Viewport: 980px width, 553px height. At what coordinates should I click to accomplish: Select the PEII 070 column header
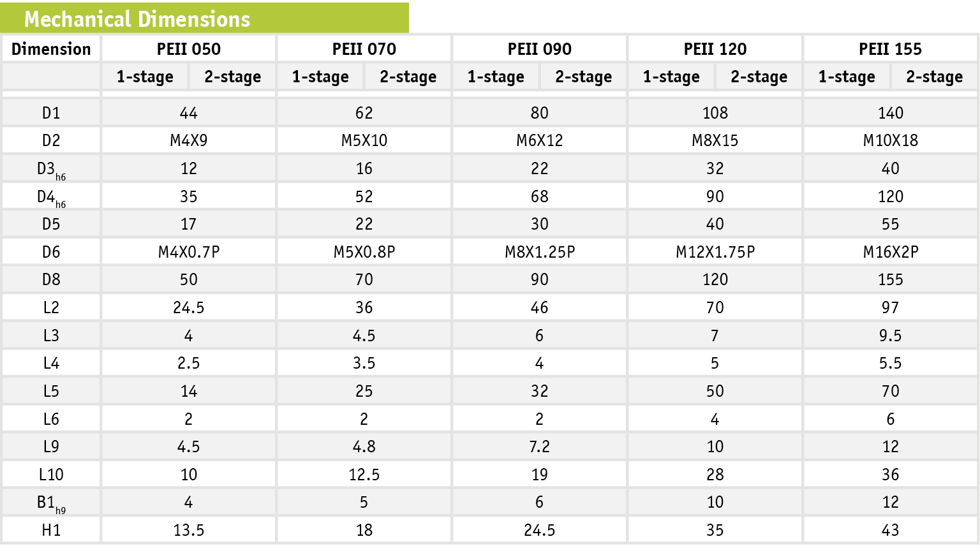(364, 49)
